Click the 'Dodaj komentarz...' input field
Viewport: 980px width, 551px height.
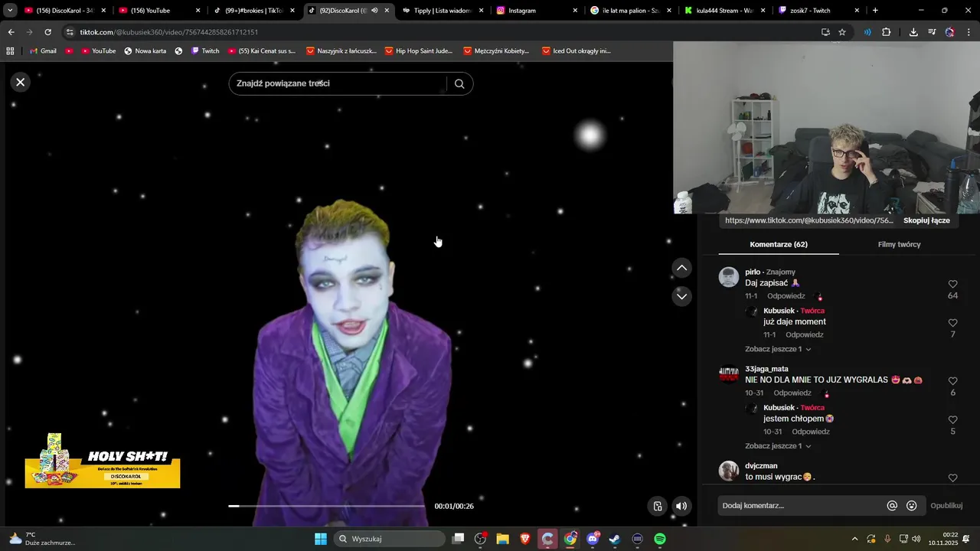pyautogui.click(x=800, y=506)
